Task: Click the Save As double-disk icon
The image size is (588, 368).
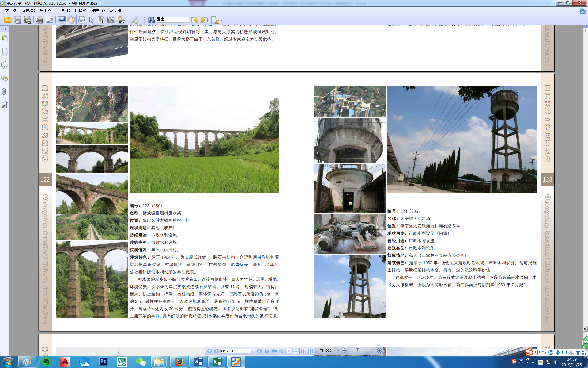Action: (28, 20)
